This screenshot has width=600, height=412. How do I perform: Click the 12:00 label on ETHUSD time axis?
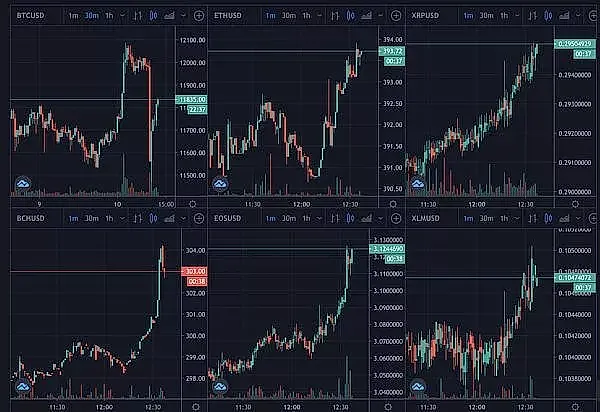pos(302,204)
